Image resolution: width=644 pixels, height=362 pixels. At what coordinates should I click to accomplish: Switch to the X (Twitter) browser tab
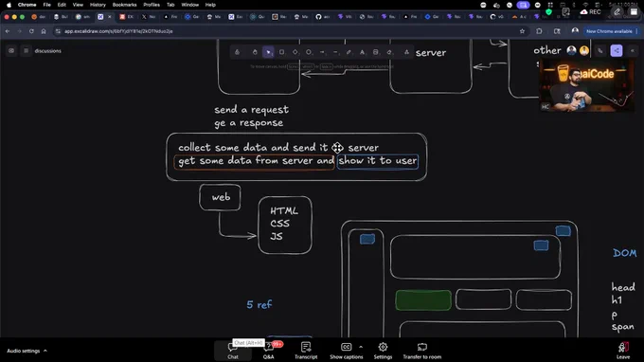pos(148,17)
